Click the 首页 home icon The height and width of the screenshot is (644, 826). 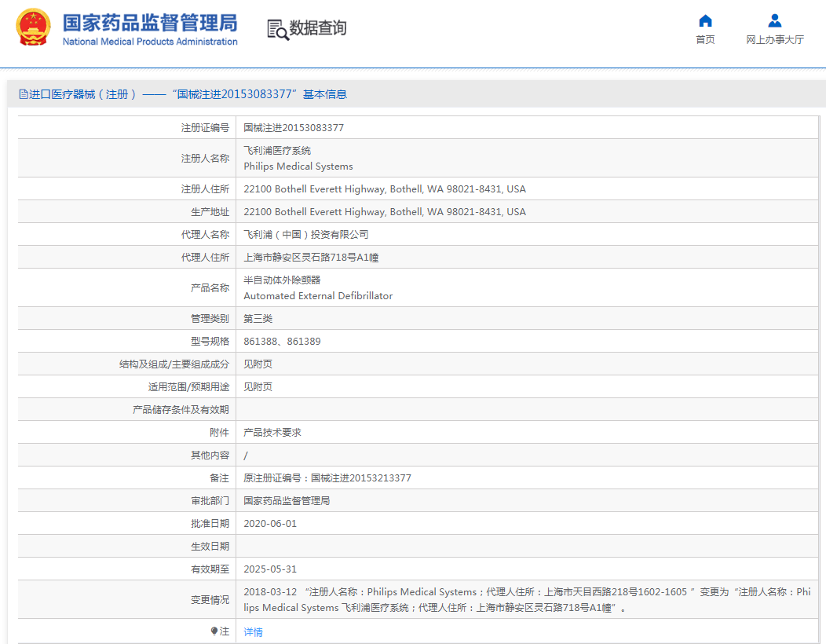click(705, 21)
